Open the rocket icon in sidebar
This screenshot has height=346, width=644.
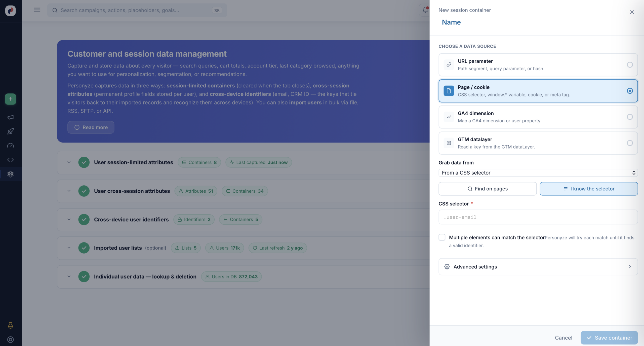click(x=10, y=131)
